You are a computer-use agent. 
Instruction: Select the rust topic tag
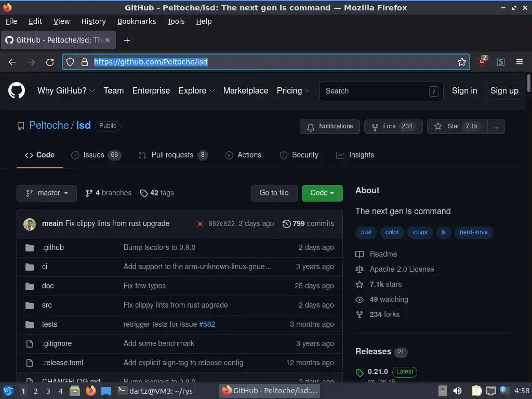coord(366,232)
